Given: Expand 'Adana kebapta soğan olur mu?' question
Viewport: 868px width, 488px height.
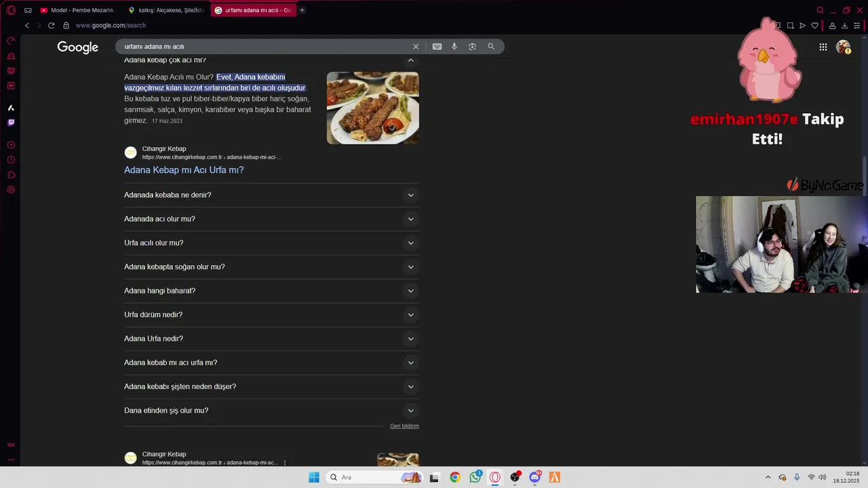Looking at the screenshot, I should tap(271, 267).
